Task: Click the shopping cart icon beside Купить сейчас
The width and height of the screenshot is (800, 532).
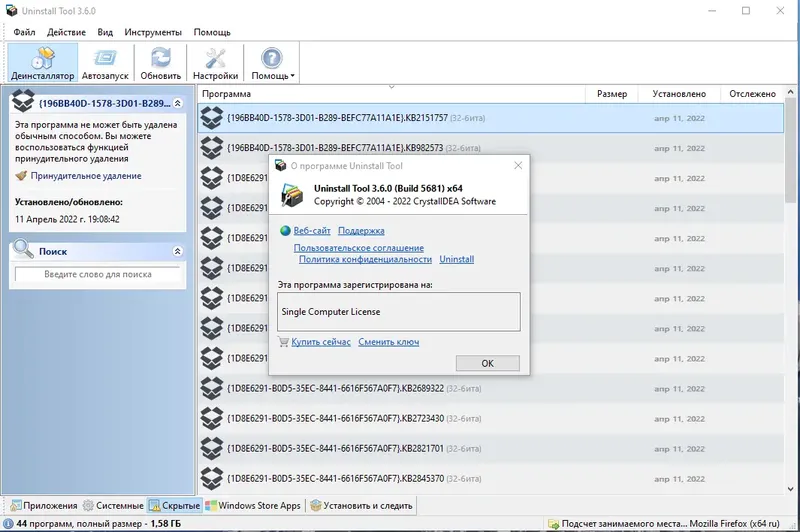Action: coord(284,342)
